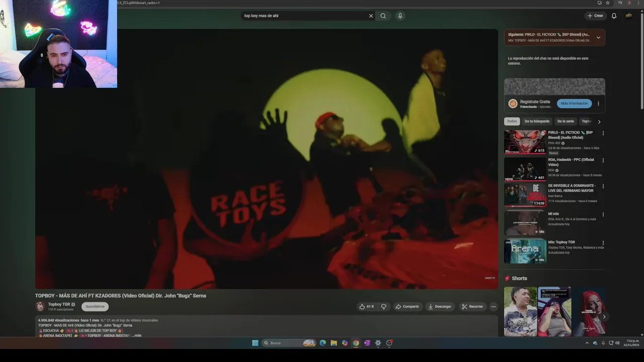Open ROA, Hades66 - PPC video thumbnail
Viewport: 644px width, 362px height.
point(525,169)
